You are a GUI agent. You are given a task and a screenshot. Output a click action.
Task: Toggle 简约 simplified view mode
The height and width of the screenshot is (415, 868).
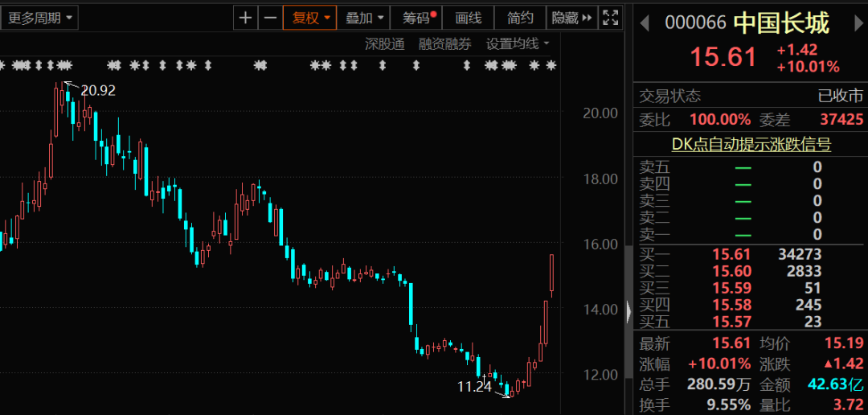(520, 18)
